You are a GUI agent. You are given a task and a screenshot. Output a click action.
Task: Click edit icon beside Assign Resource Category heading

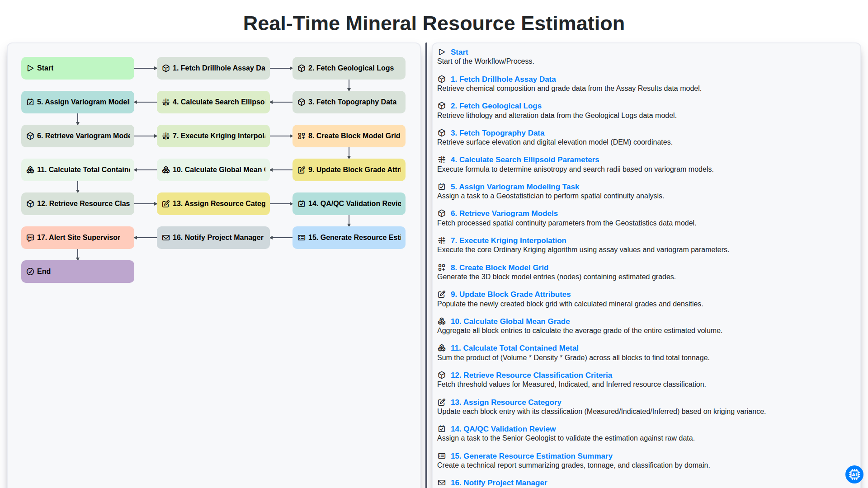click(x=442, y=402)
